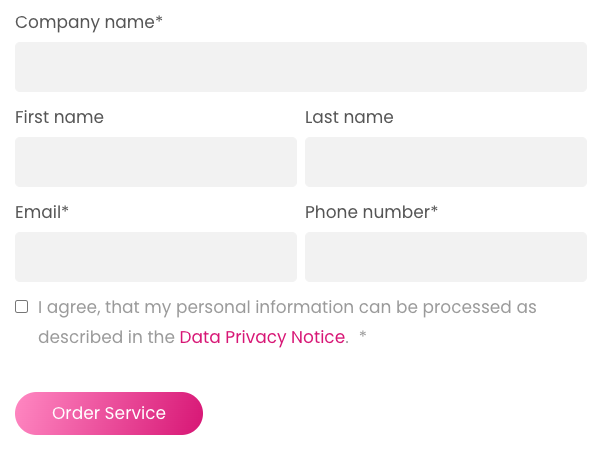Click the 'Last name' label text
The height and width of the screenshot is (459, 613).
pyautogui.click(x=349, y=117)
